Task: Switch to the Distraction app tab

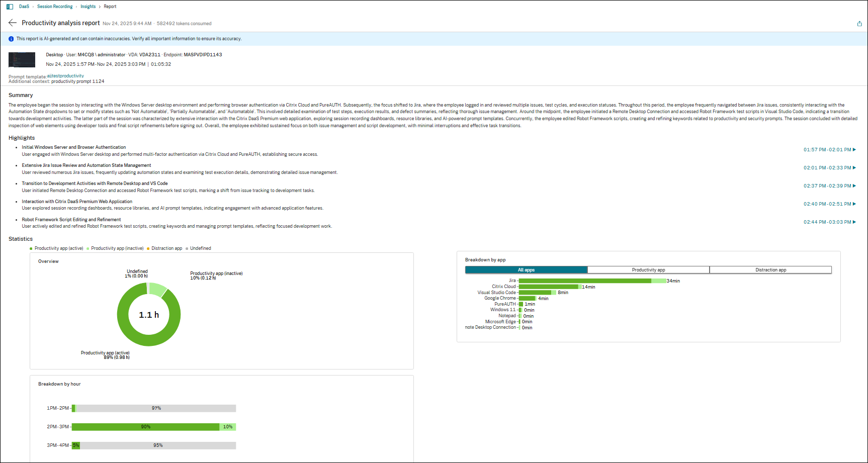Action: tap(770, 270)
